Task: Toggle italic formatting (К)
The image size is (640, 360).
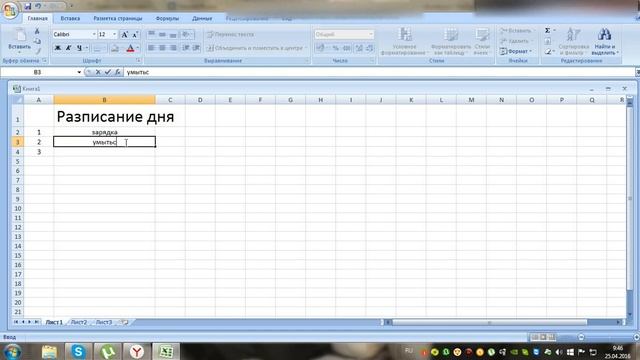Action: [68, 48]
